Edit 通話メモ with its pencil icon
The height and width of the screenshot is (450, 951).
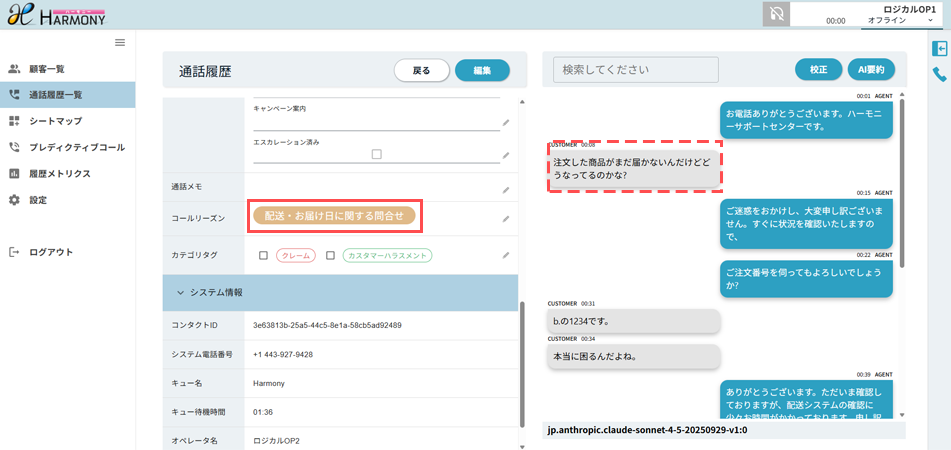click(x=506, y=190)
